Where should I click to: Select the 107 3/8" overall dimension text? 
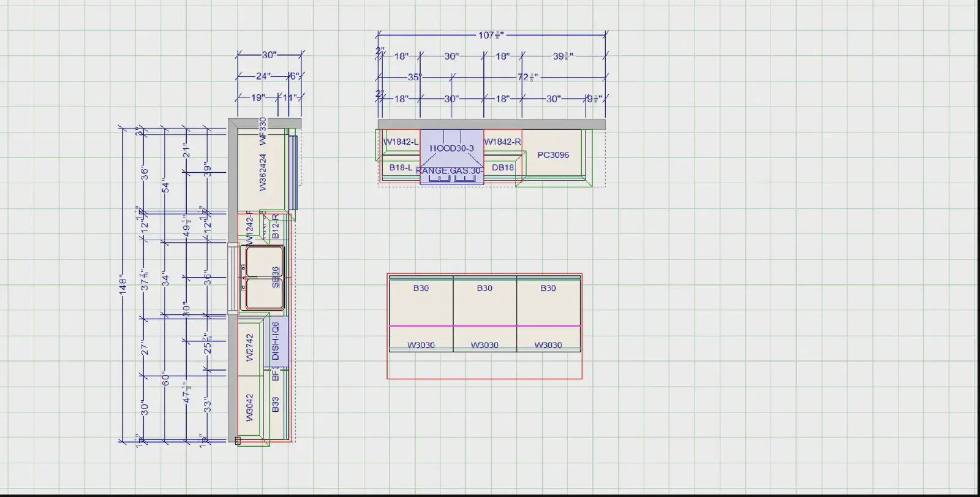[x=491, y=36]
